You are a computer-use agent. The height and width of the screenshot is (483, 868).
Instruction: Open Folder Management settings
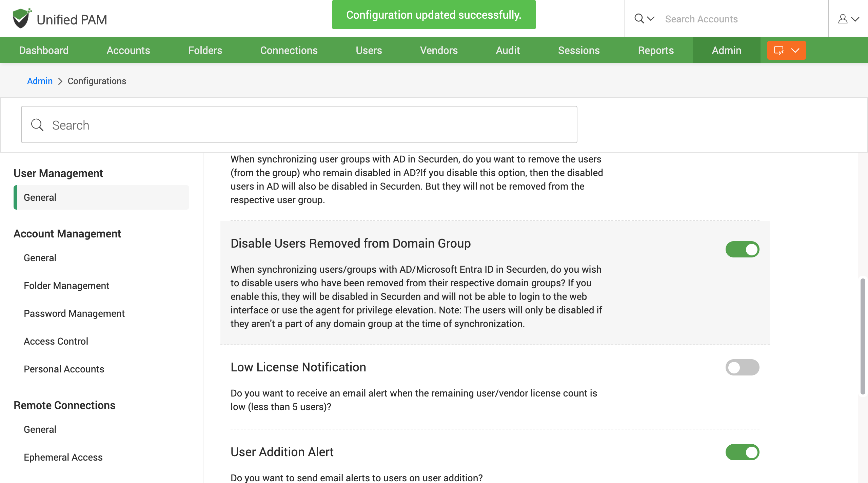click(x=66, y=286)
